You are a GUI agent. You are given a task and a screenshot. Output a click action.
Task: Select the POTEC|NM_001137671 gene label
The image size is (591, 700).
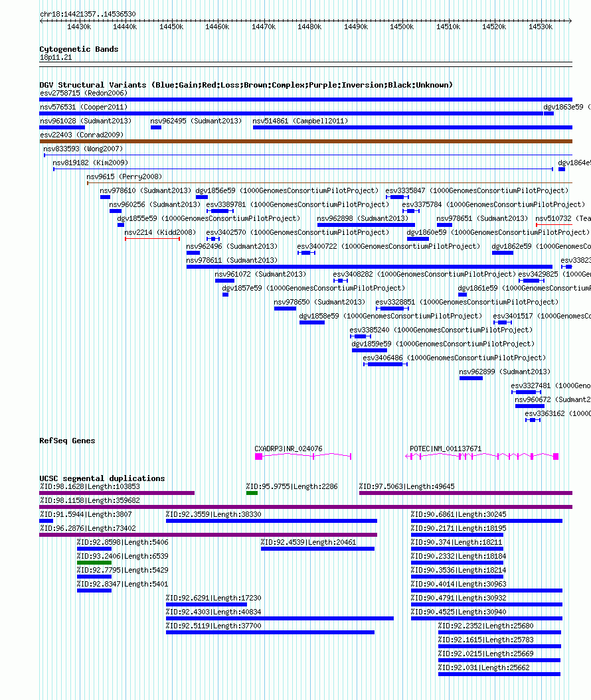[446, 449]
